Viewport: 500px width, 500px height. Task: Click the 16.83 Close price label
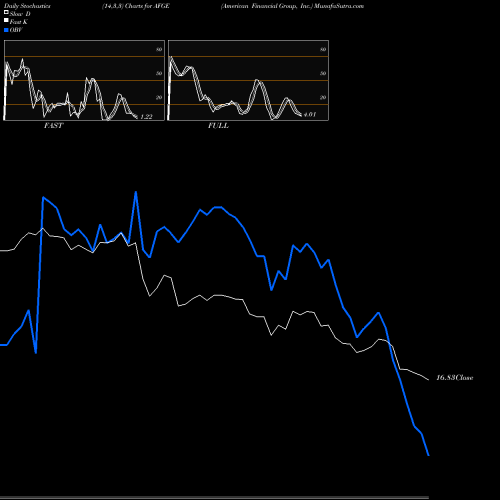pyautogui.click(x=455, y=378)
